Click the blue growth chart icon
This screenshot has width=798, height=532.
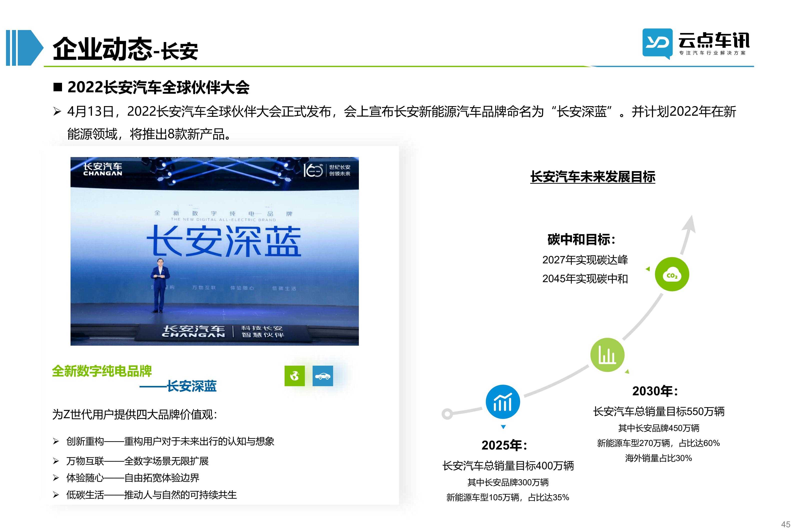(x=503, y=402)
